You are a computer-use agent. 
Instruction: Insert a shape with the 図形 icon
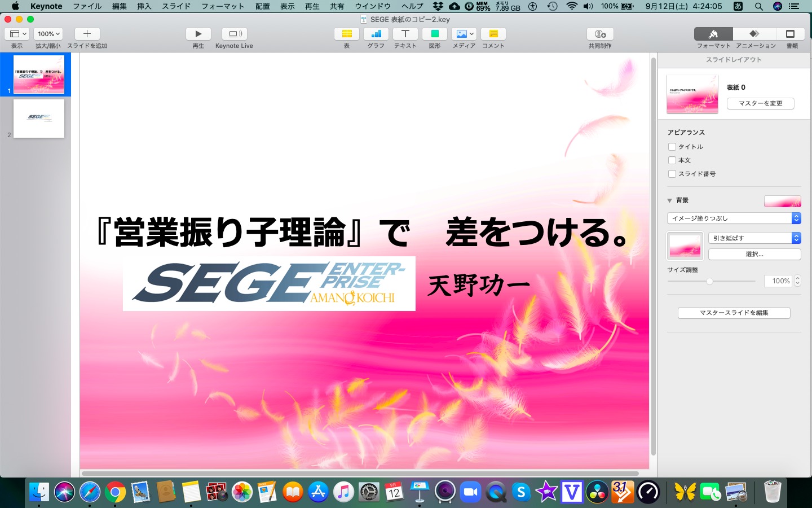click(x=435, y=34)
